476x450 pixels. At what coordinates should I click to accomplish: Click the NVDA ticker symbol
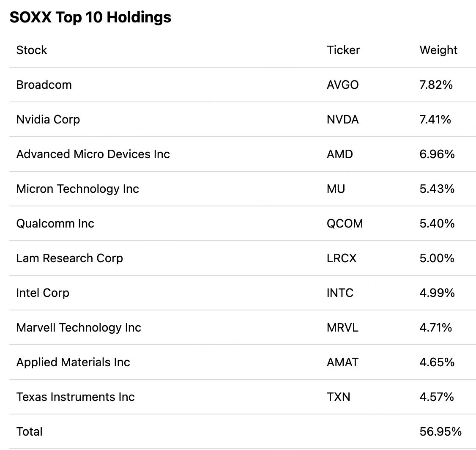tap(342, 119)
